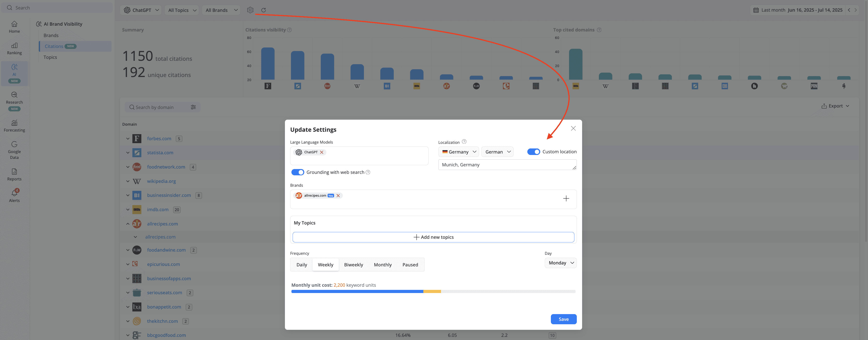The image size is (868, 340).
Task: Open imdb.com link
Action: [158, 209]
